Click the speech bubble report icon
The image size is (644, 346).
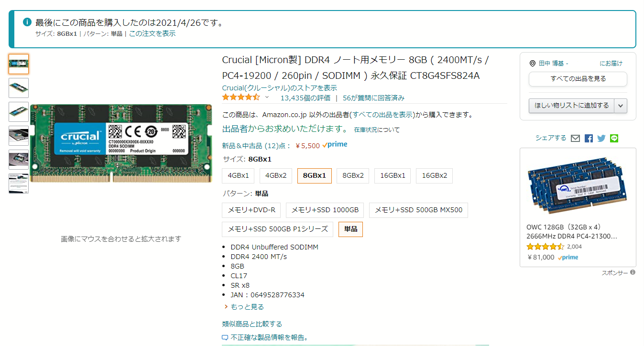click(x=225, y=338)
